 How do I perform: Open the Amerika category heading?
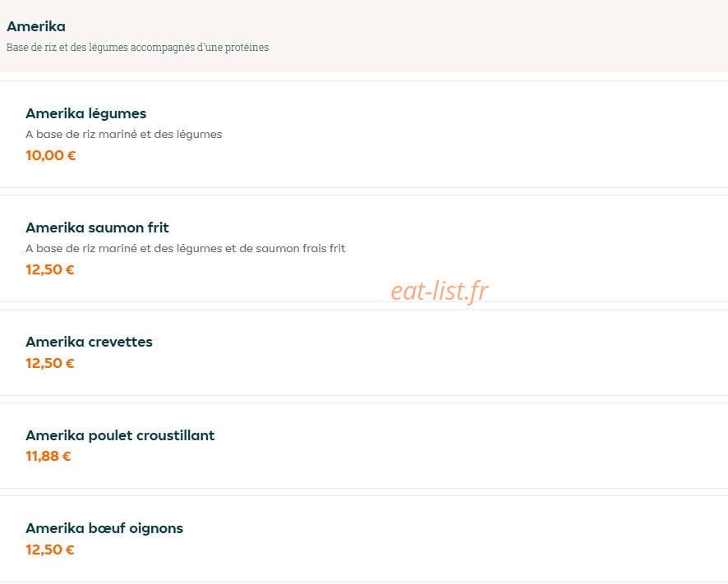(x=36, y=26)
